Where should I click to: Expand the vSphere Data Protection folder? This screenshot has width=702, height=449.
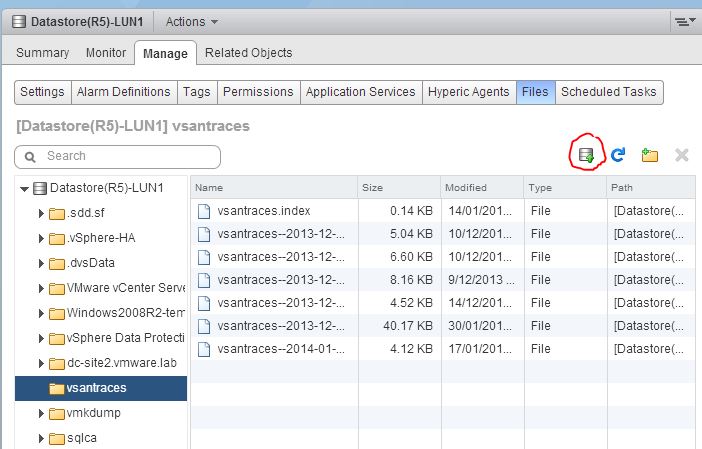coord(41,338)
